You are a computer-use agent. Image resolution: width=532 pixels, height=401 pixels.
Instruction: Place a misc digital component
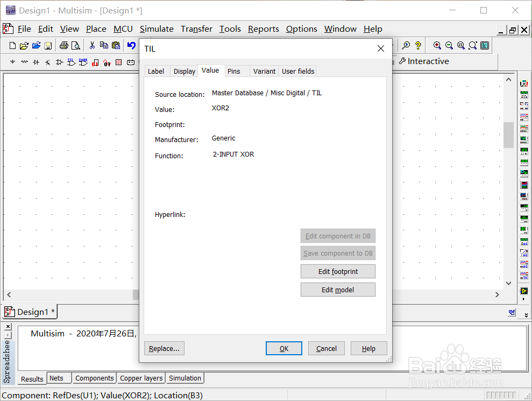click(95, 62)
